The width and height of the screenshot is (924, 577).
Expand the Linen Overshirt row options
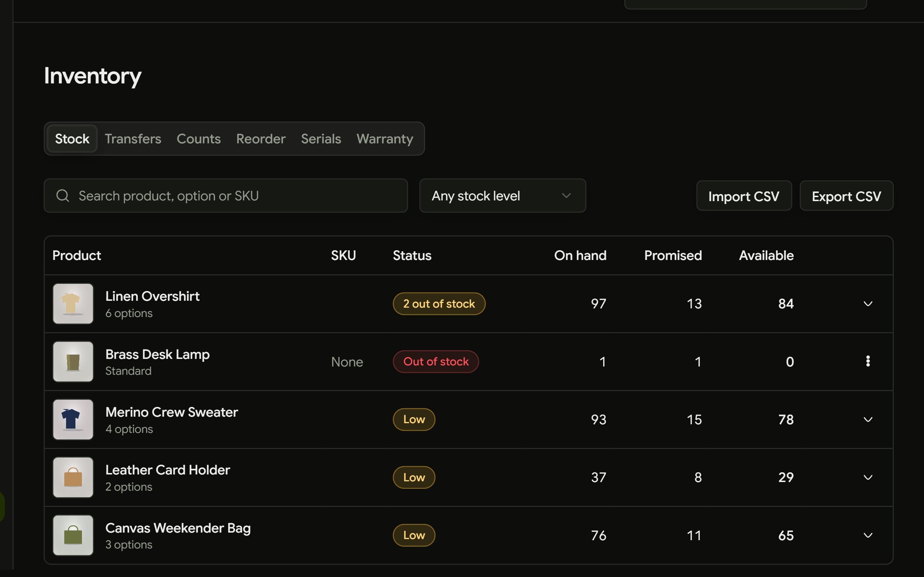pos(868,304)
